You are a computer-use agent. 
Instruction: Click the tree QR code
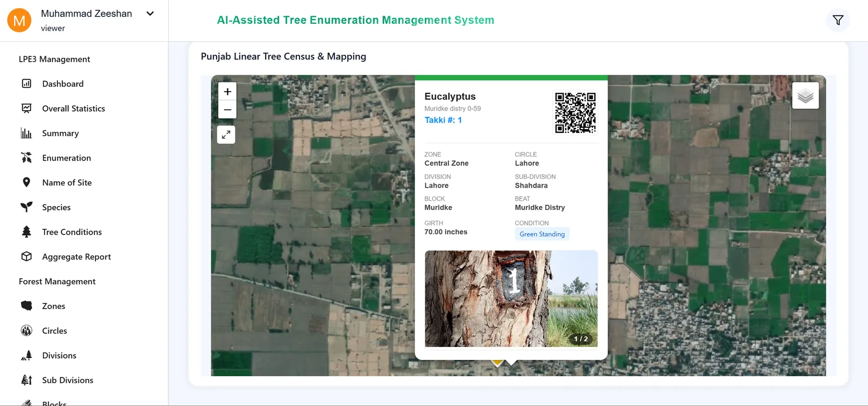(x=575, y=113)
